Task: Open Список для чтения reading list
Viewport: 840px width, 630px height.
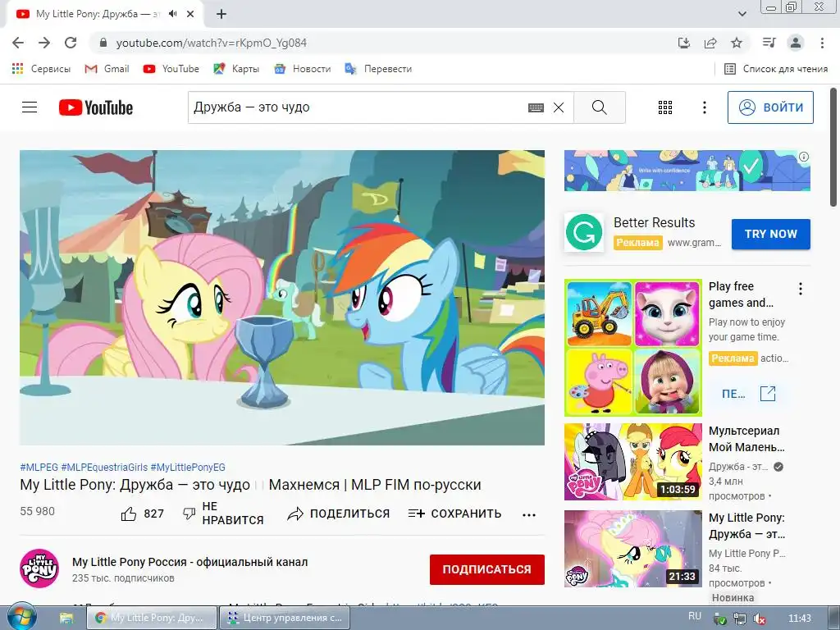Action: (776, 69)
